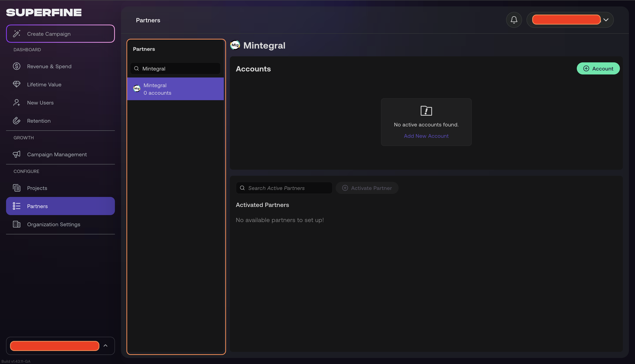
Task: Click the search magnifier in Partners search
Action: point(136,68)
